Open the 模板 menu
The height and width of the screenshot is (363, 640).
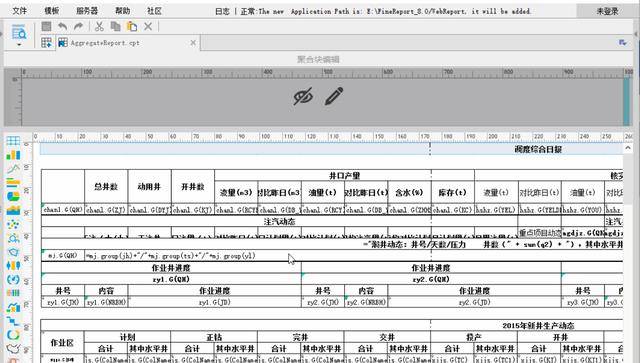point(52,11)
